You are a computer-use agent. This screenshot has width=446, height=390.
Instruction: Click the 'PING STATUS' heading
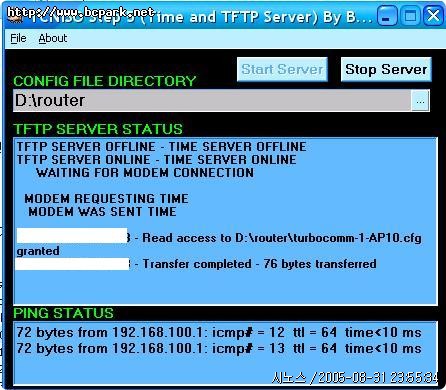pyautogui.click(x=63, y=313)
